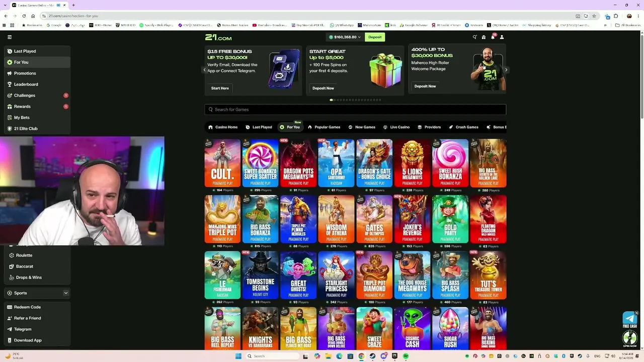Reload the browser page
This screenshot has height=362, width=644.
click(24, 16)
